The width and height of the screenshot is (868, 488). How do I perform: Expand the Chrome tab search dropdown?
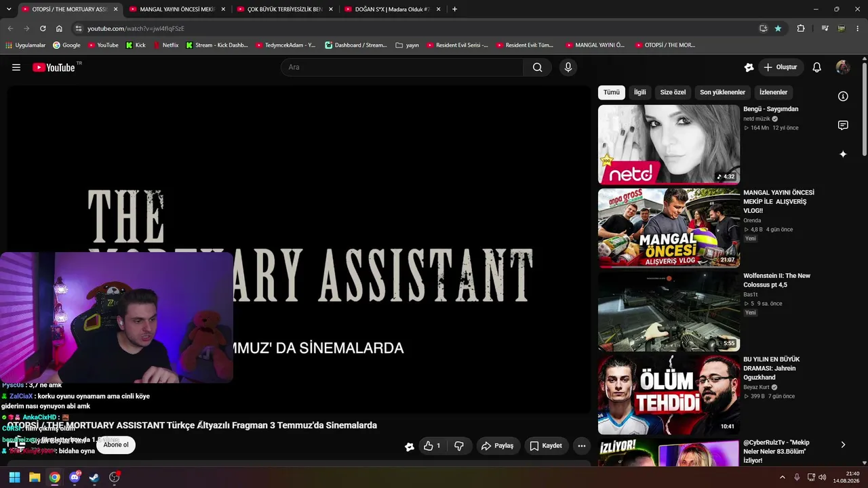click(9, 9)
